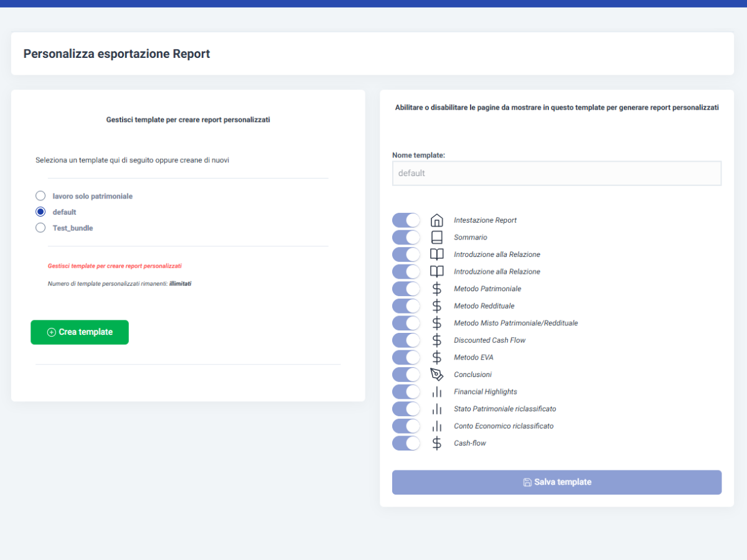Click the 'Conclusioni' label text
The width and height of the screenshot is (747, 560).
[473, 375]
